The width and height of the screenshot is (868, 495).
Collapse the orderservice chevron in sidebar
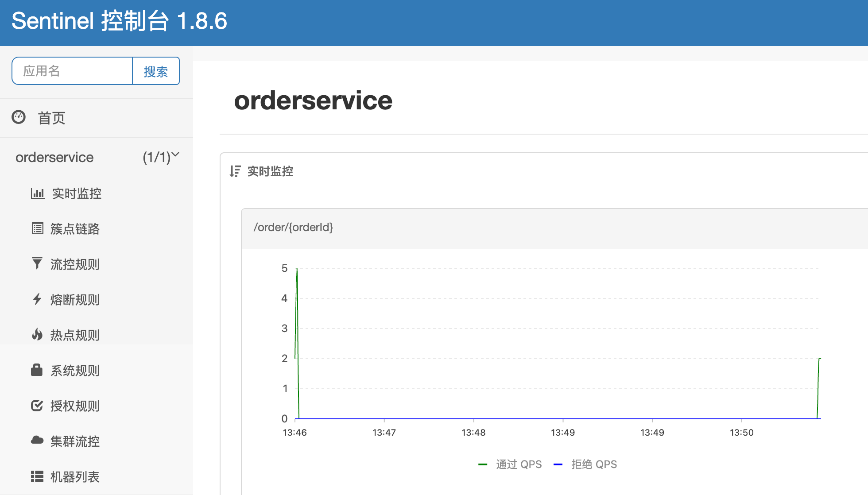175,155
